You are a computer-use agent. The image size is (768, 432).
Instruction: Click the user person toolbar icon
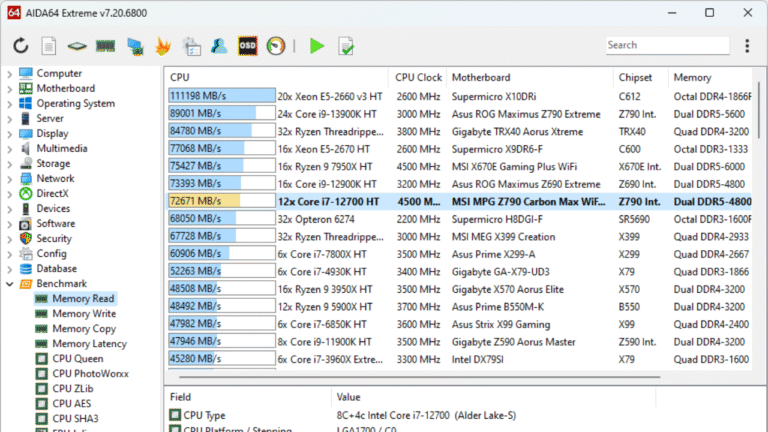coord(219,46)
